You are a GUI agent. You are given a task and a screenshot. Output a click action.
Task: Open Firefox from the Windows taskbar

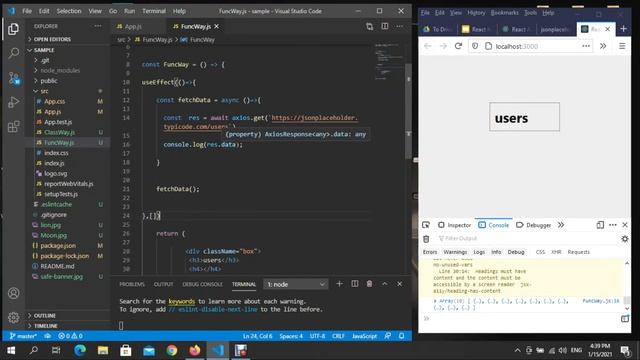[x=195, y=350]
